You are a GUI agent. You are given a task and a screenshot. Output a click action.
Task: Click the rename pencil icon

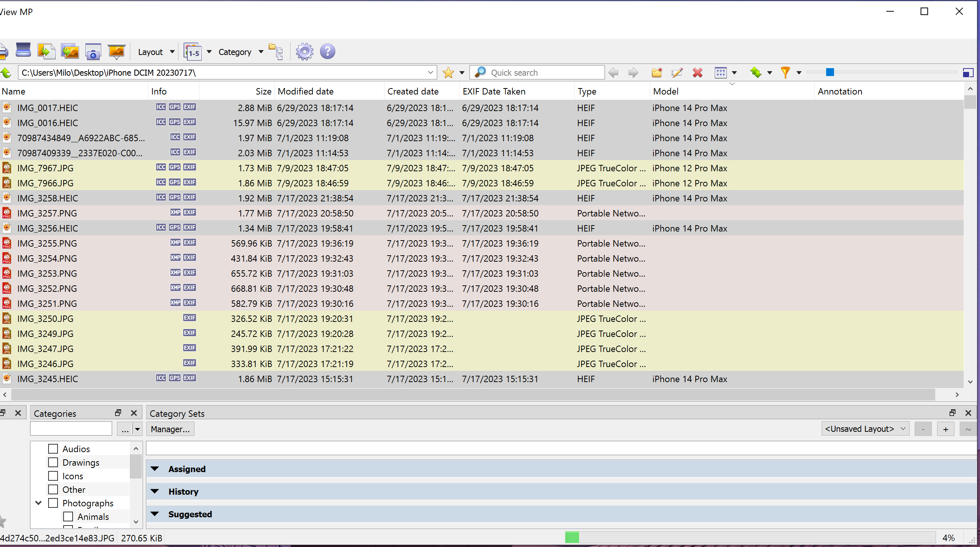[x=677, y=72]
